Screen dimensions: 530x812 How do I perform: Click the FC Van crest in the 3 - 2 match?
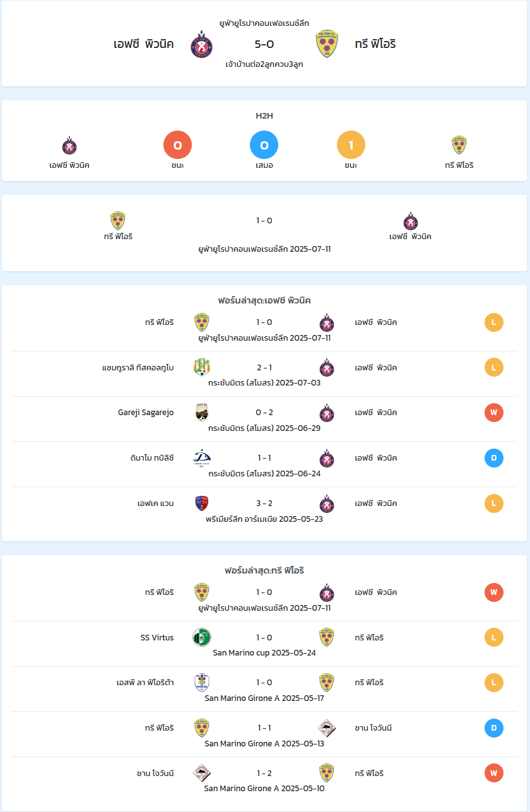201,503
